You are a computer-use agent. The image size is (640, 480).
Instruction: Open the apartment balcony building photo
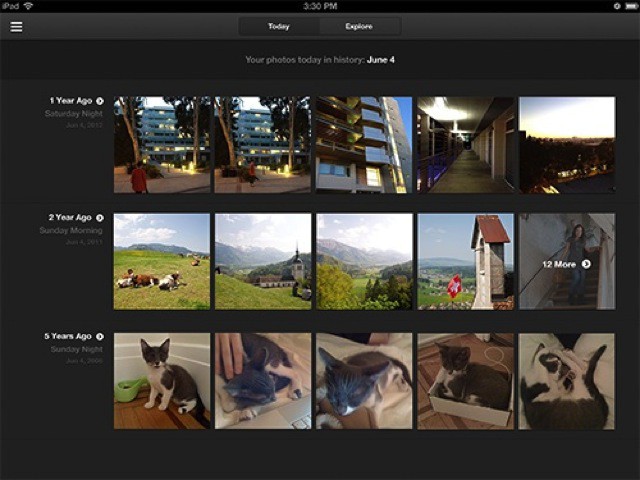(x=364, y=145)
